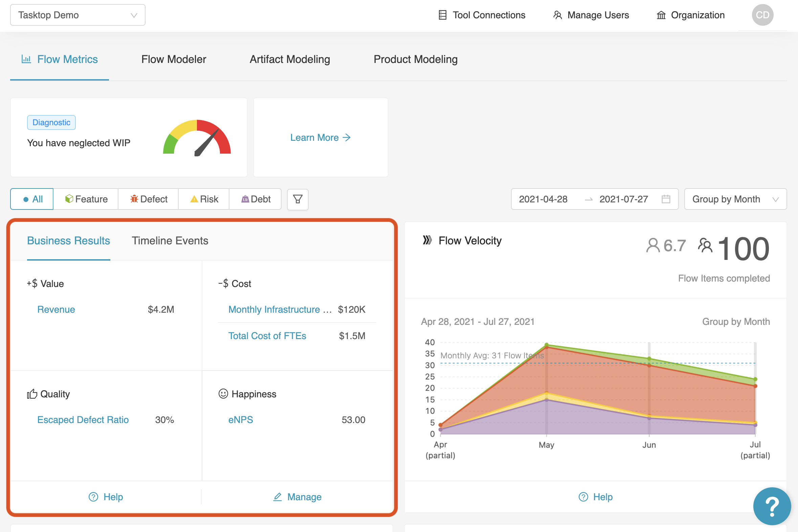Click the single person 6.7 icon
The image size is (798, 532).
pos(652,245)
